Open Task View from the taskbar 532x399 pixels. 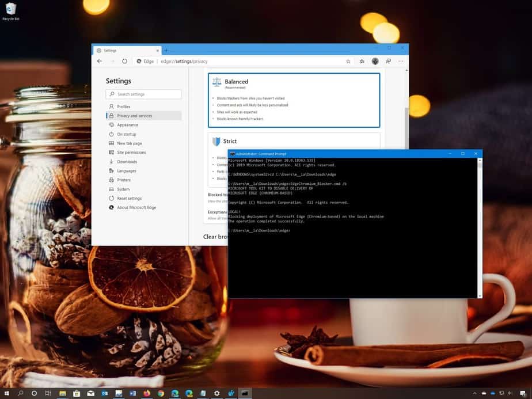(48, 393)
